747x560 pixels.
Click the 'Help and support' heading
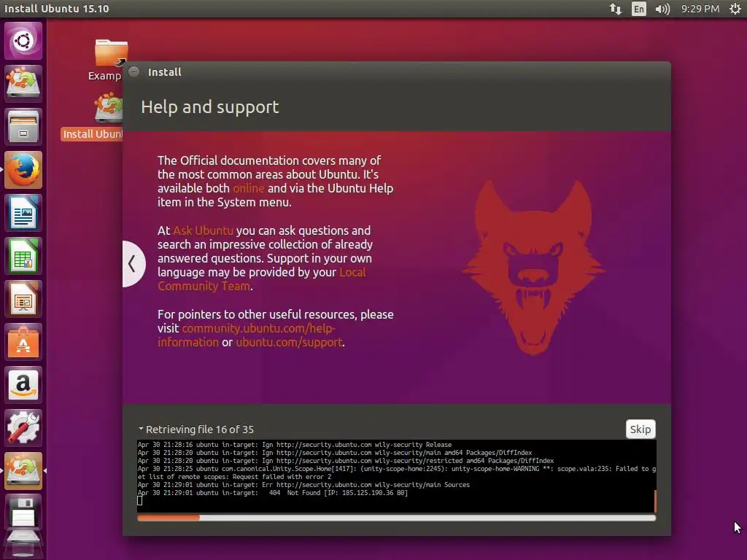point(209,106)
